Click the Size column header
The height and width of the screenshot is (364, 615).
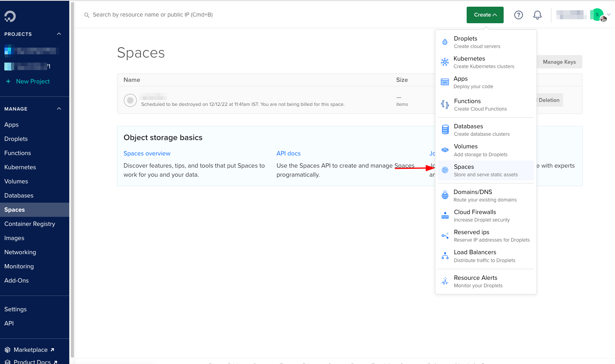[402, 80]
